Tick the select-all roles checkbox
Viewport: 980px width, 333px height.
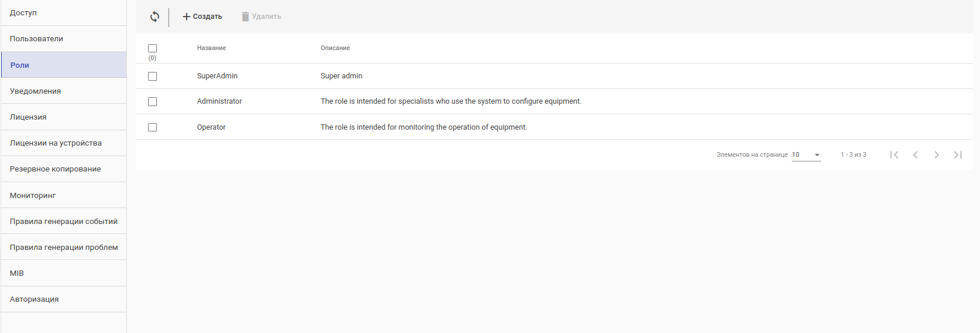[x=152, y=48]
